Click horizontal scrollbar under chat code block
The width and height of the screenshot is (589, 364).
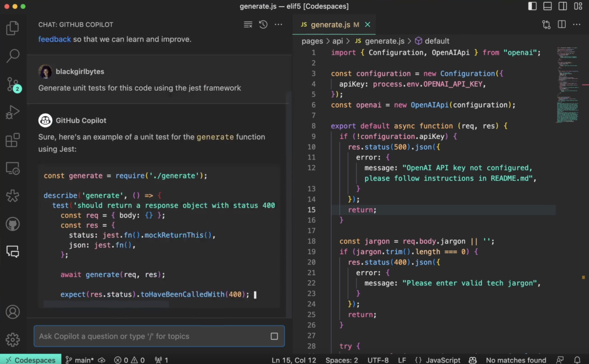tap(106, 304)
